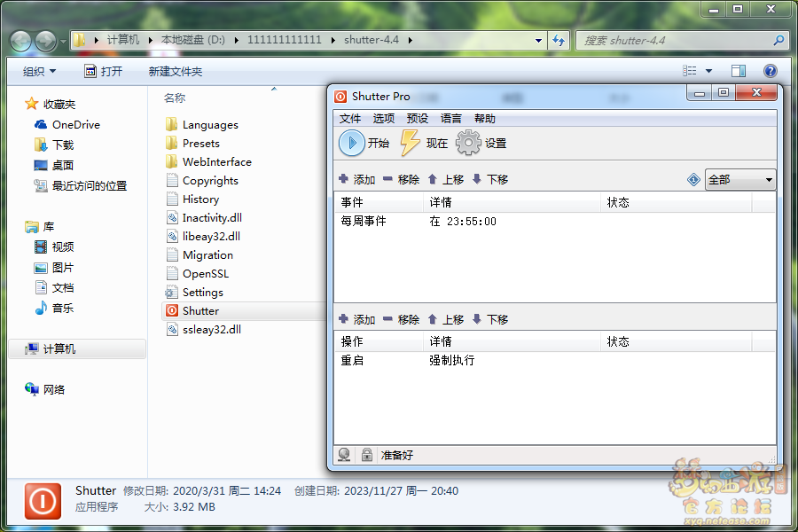
Task: Click Explorer's Forward navigation arrow
Action: pos(46,41)
